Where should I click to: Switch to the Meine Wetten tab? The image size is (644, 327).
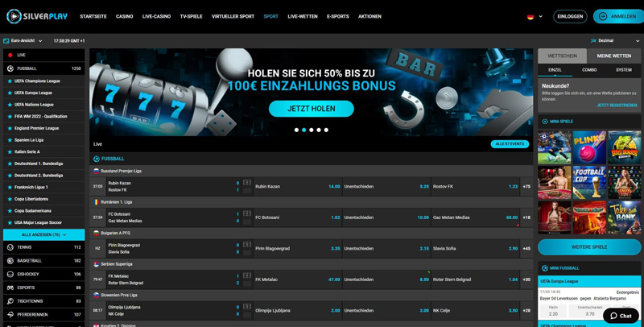coord(613,56)
